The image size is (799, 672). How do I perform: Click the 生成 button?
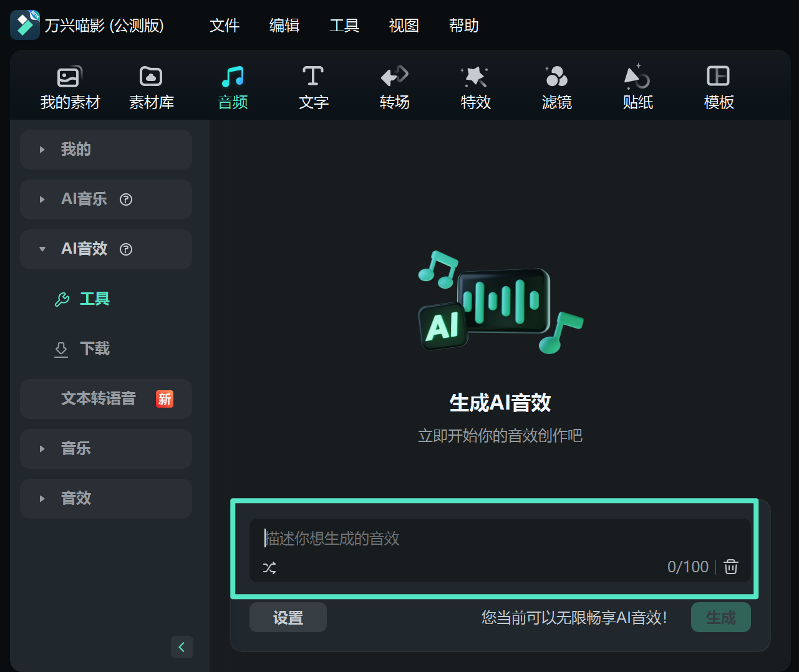point(720,617)
